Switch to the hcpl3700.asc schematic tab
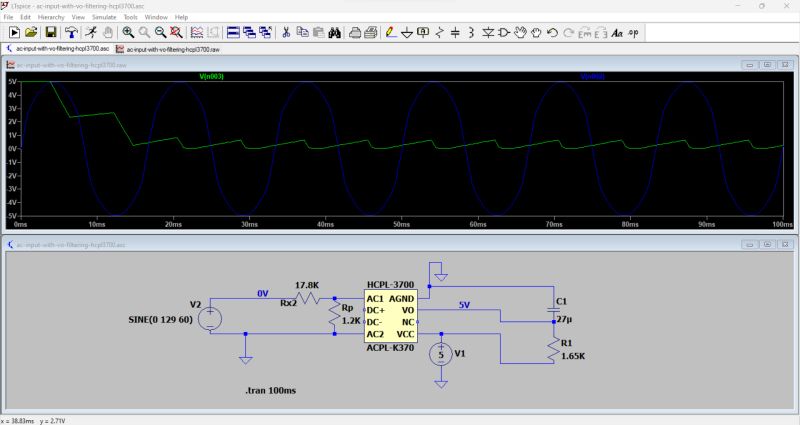This screenshot has width=800, height=425. 57,49
